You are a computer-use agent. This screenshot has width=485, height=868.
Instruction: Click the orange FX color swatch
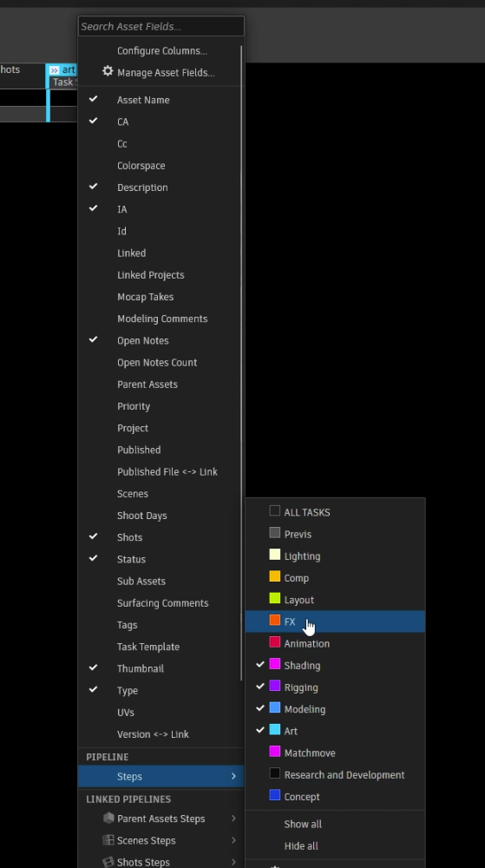[x=275, y=620]
